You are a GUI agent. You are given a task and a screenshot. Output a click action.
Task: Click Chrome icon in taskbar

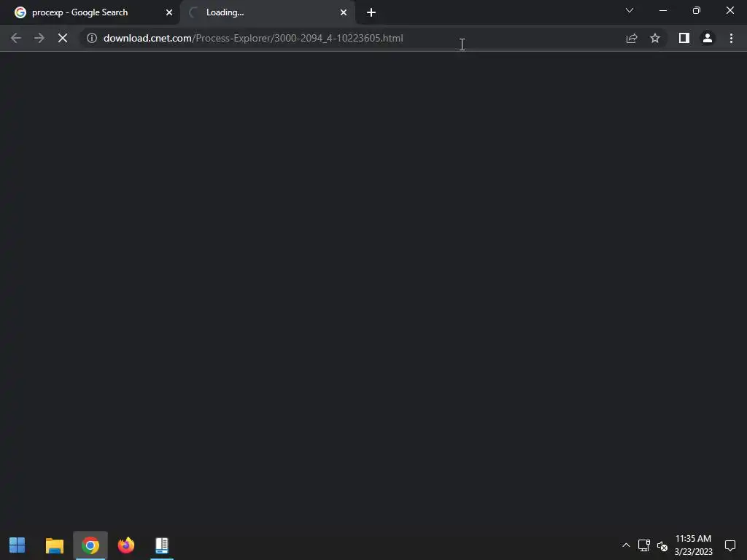(90, 545)
